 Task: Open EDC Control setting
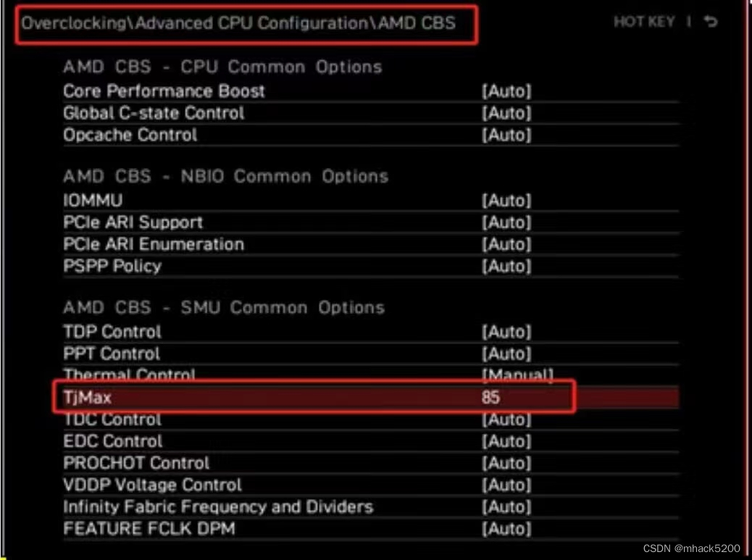(x=371, y=441)
